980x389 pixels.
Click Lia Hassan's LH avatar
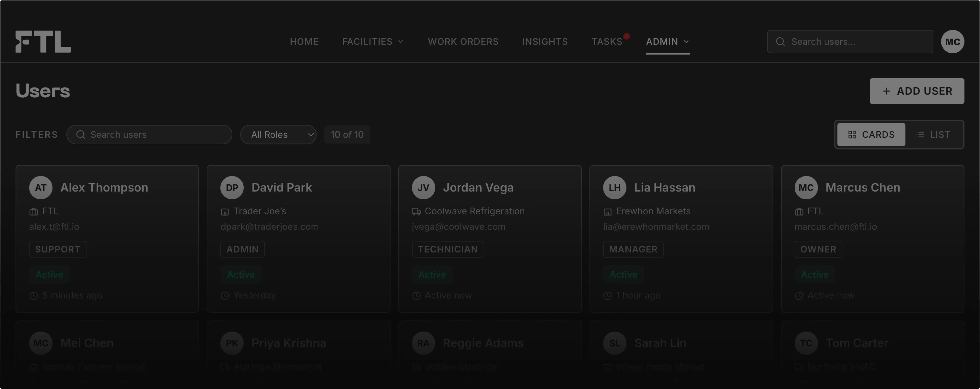tap(614, 187)
